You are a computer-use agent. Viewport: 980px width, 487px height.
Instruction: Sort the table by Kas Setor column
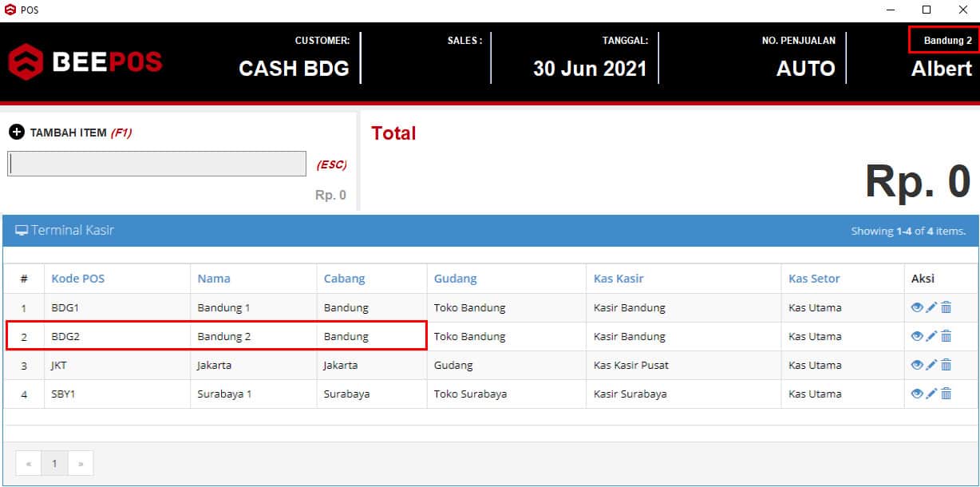click(814, 279)
